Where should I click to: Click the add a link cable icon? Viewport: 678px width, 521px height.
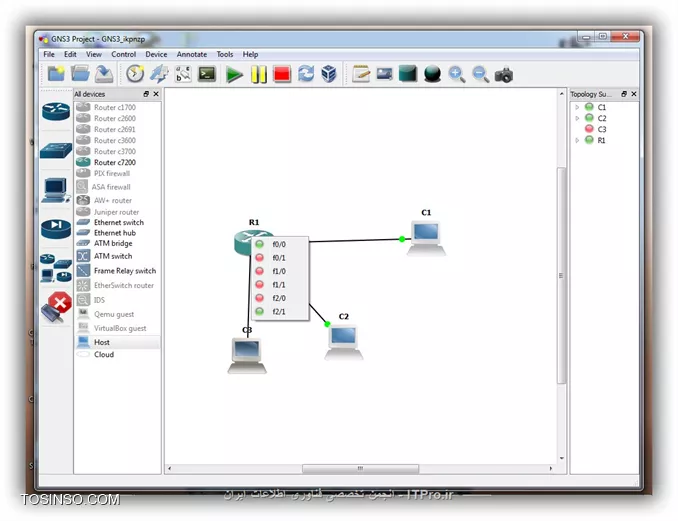click(x=57, y=307)
